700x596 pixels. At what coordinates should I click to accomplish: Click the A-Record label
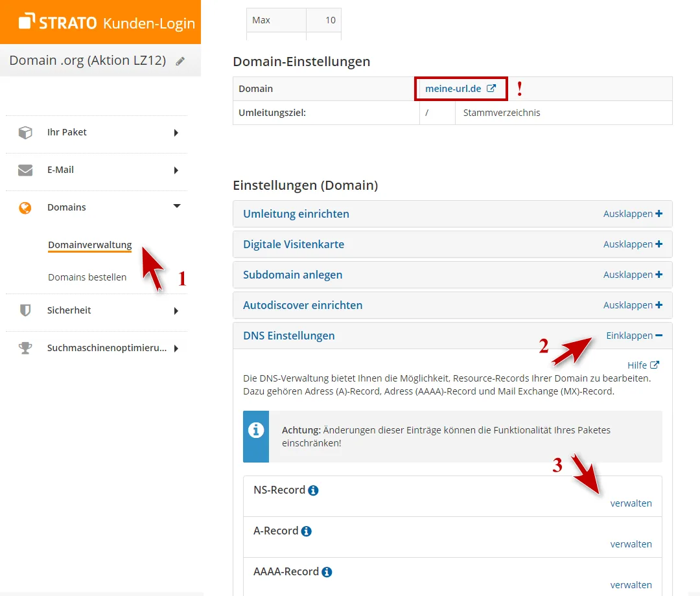[275, 531]
